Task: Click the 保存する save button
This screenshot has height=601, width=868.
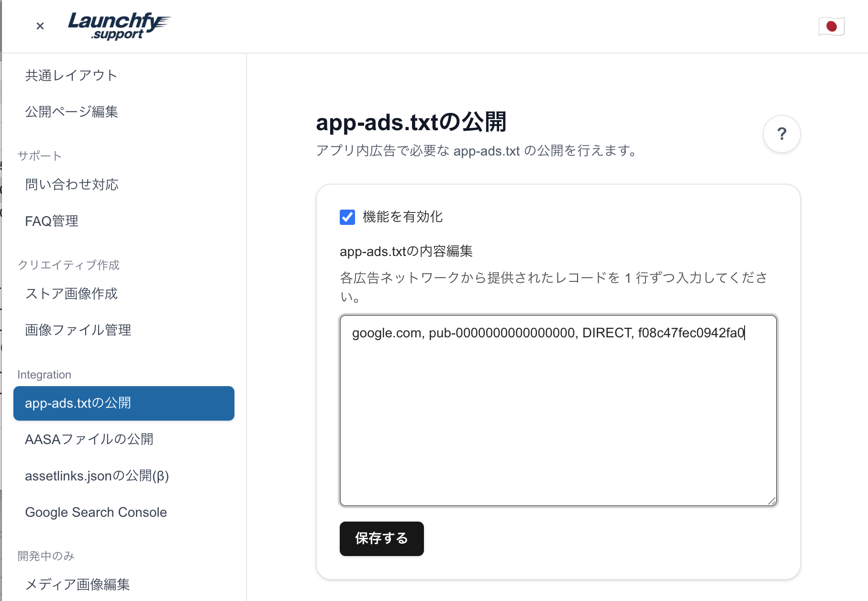Action: [381, 538]
